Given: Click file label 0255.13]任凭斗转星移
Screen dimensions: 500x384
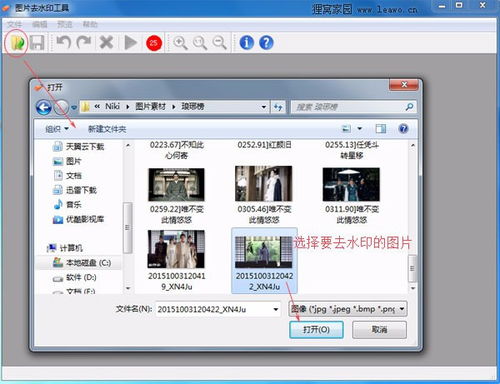Looking at the screenshot, I should [352, 150].
